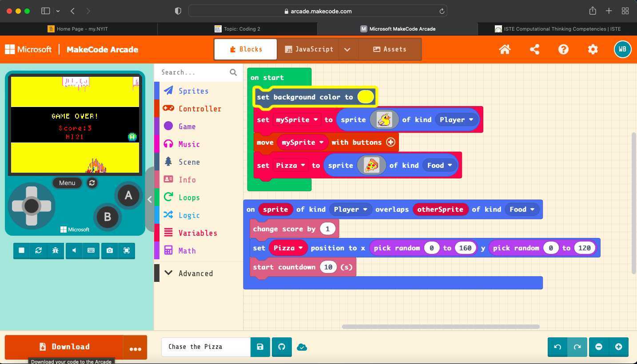This screenshot has height=364, width=637.
Task: Restart the simulator game
Action: coord(39,250)
